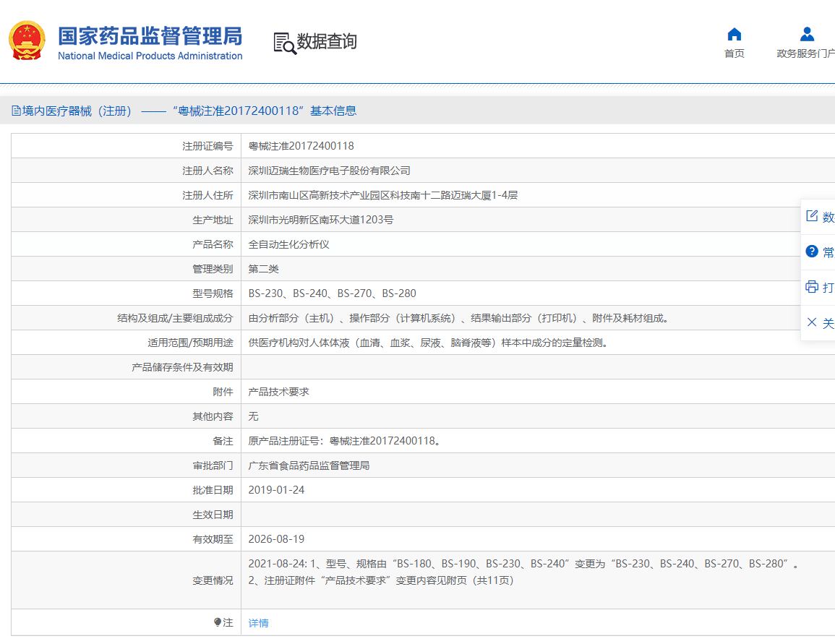Click the 产品储存条件及有效期 label

click(x=182, y=367)
